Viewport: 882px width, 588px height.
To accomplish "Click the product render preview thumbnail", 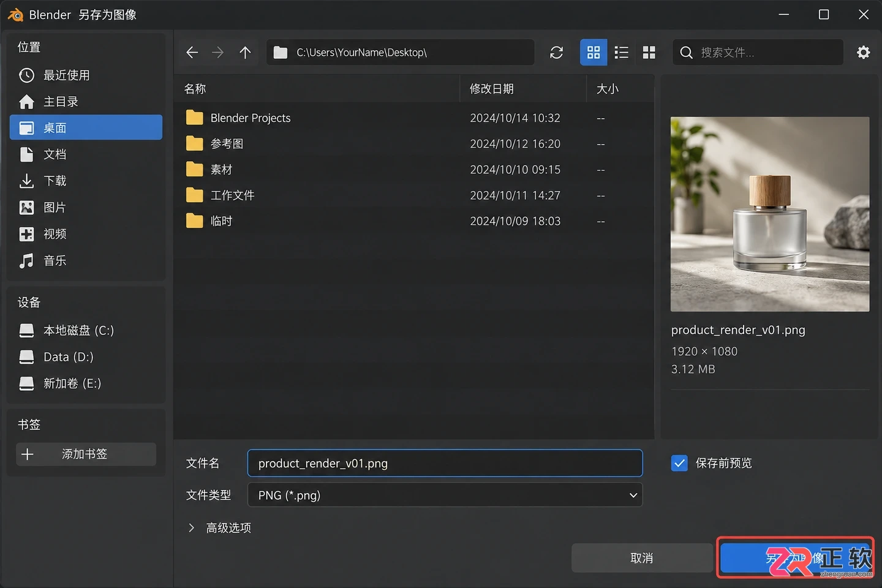I will tap(770, 214).
